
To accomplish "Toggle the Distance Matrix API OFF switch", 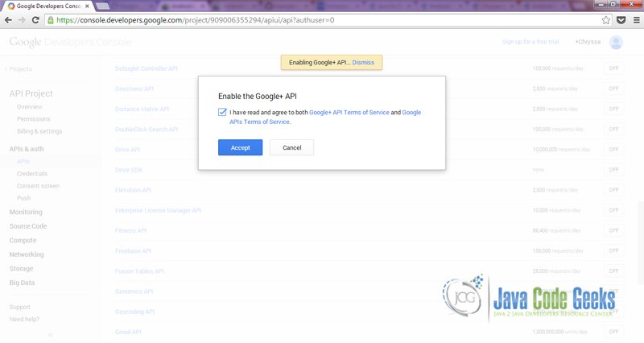I will [613, 109].
